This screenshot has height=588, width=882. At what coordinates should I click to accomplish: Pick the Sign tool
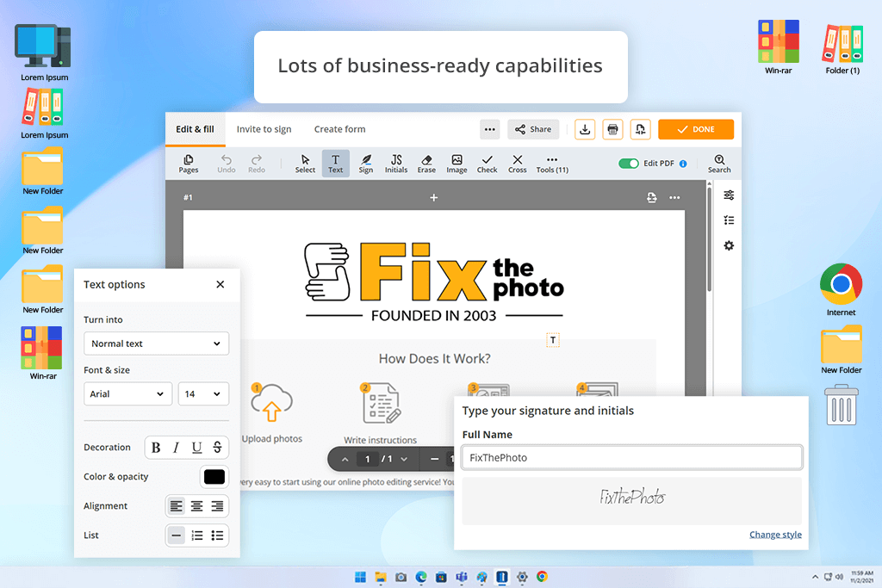(x=365, y=164)
